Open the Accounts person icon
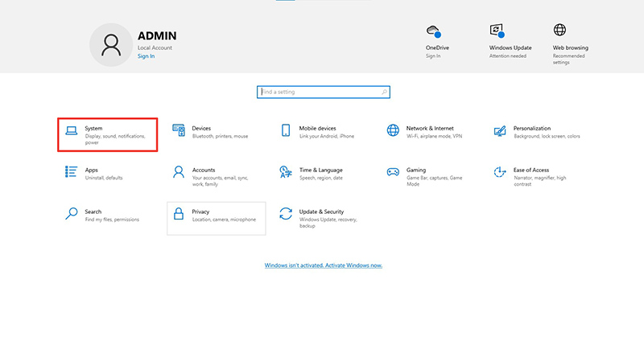Viewport: 644px width, 345px height. 179,172
